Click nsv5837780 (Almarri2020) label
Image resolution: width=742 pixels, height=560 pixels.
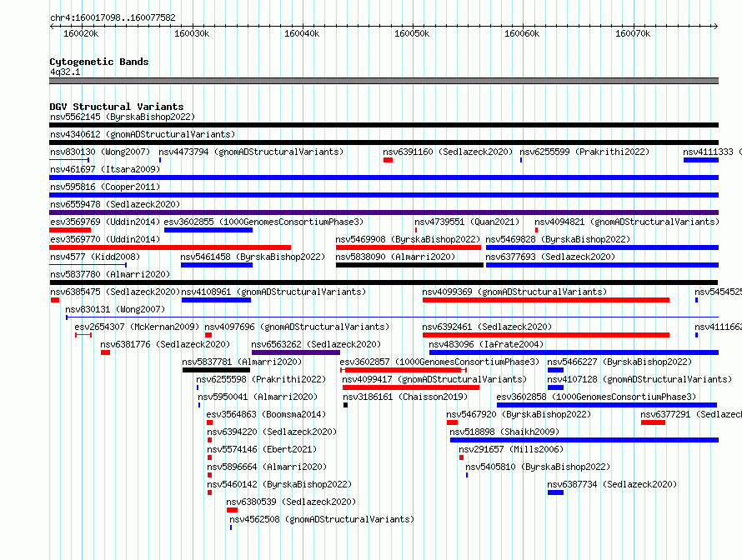click(110, 274)
